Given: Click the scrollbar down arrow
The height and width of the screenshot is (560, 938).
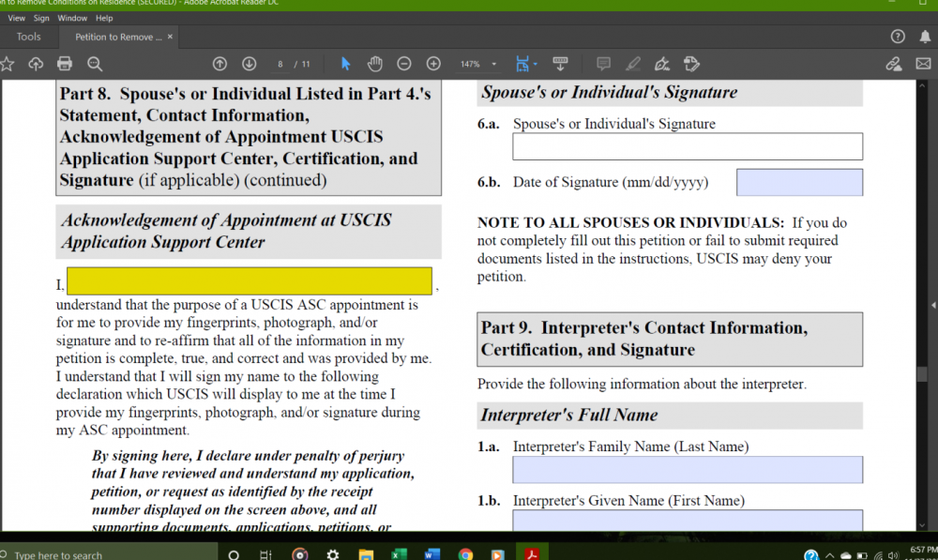Looking at the screenshot, I should tap(922, 525).
